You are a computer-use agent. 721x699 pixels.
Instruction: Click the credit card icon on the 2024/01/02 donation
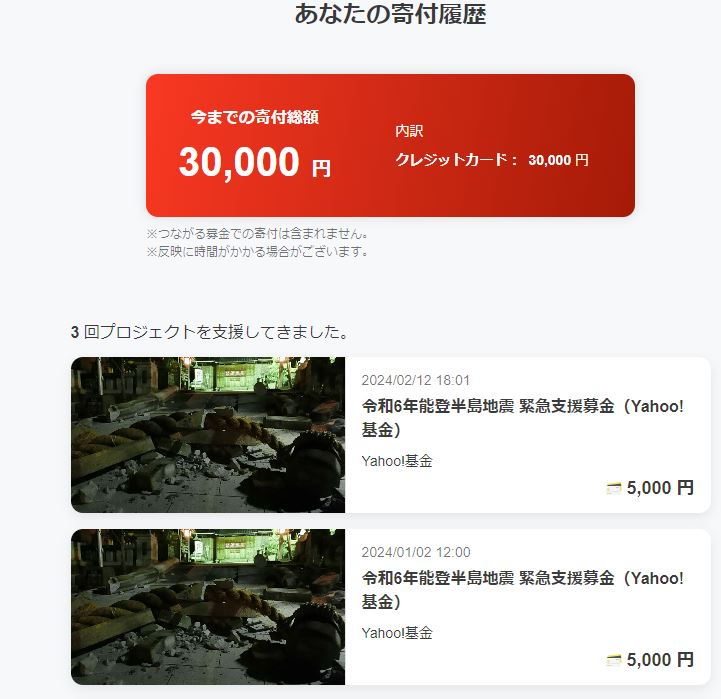[x=614, y=660]
